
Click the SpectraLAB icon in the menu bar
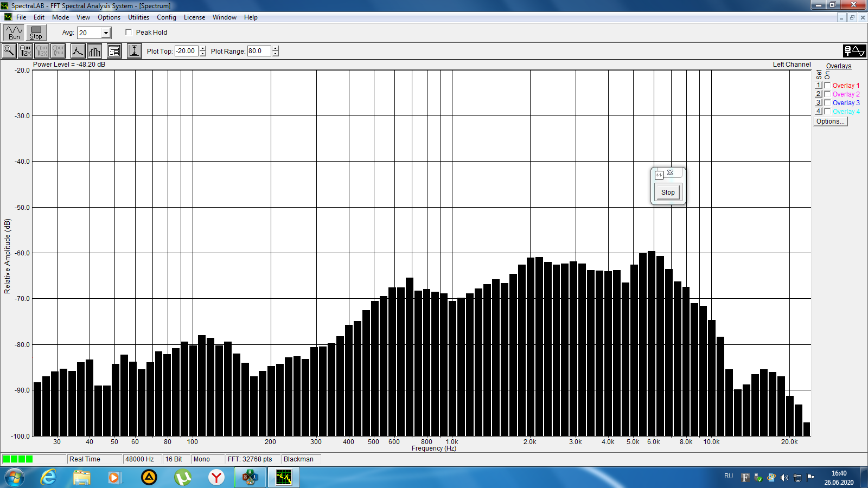(x=8, y=17)
